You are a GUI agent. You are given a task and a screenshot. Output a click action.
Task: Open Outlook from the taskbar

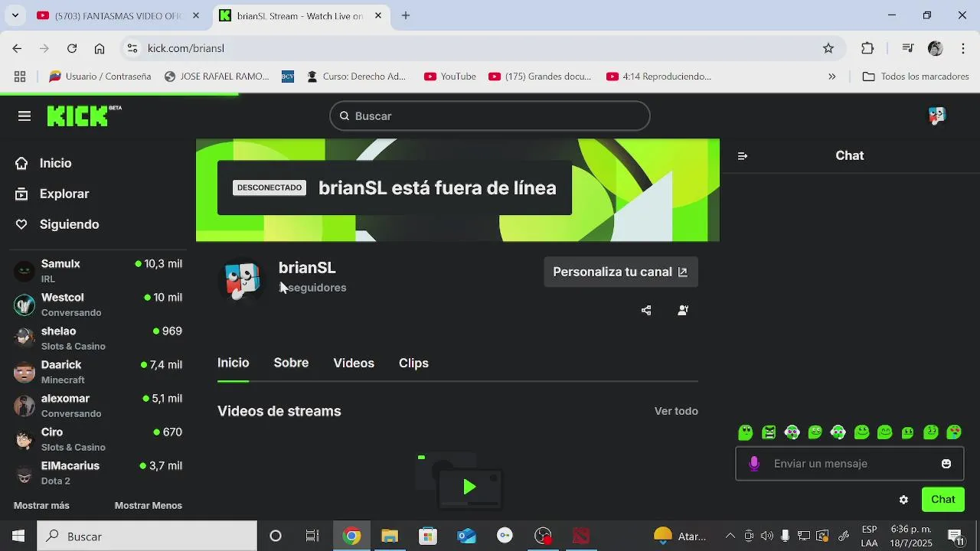coord(466,536)
